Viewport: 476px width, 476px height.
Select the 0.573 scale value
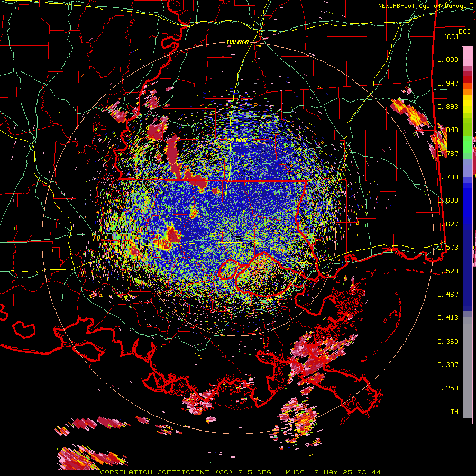pos(448,248)
